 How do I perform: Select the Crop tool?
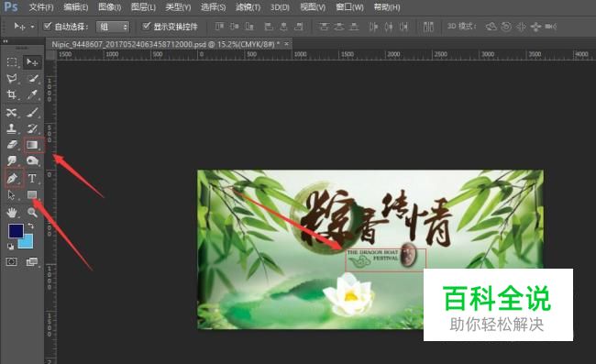[x=12, y=94]
